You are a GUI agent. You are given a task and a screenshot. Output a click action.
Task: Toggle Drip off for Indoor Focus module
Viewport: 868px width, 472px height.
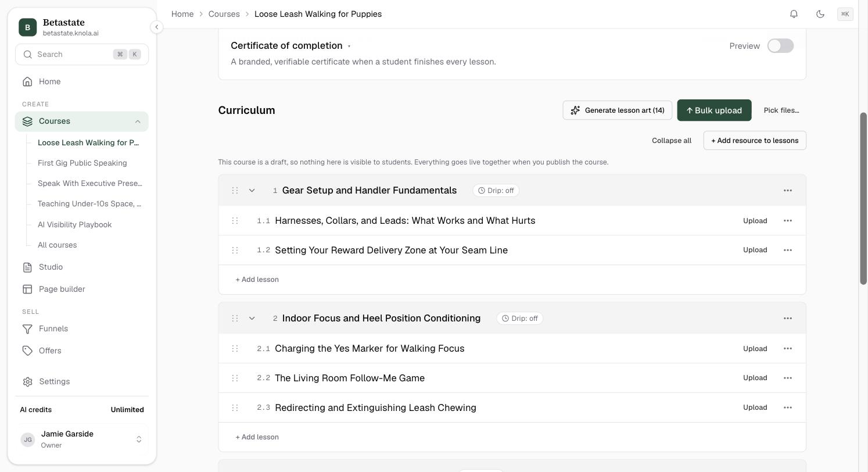(x=520, y=319)
